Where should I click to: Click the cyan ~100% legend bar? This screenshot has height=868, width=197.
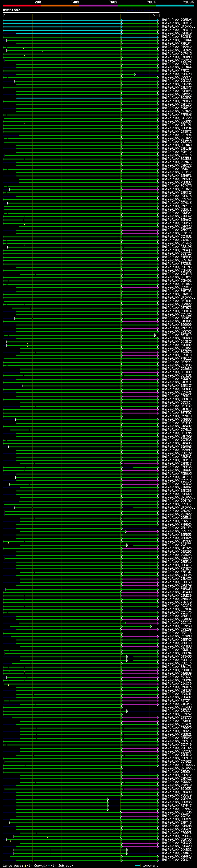[x=175, y=6]
